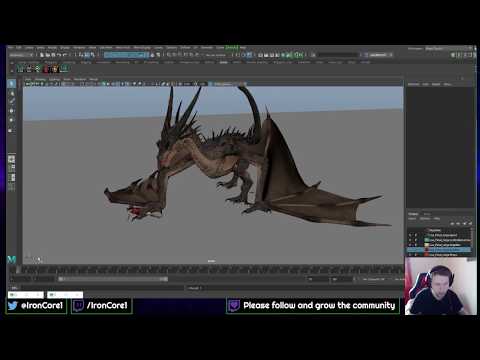Open viewport Shading menu
480x360 pixels.
[54, 79]
